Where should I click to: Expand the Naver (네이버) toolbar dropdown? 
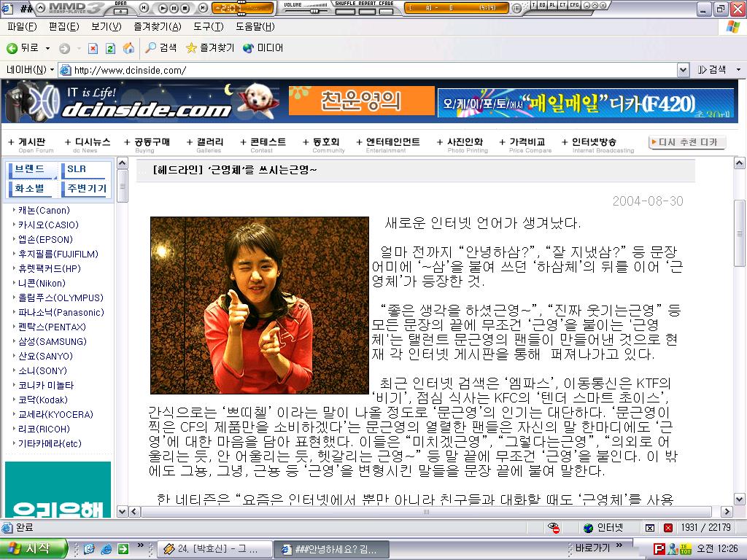[x=51, y=70]
